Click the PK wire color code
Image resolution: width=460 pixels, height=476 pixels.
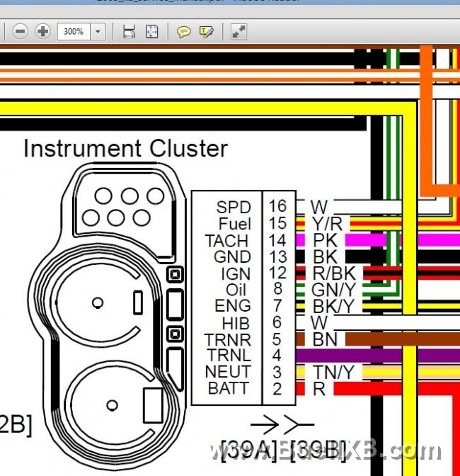click(325, 240)
